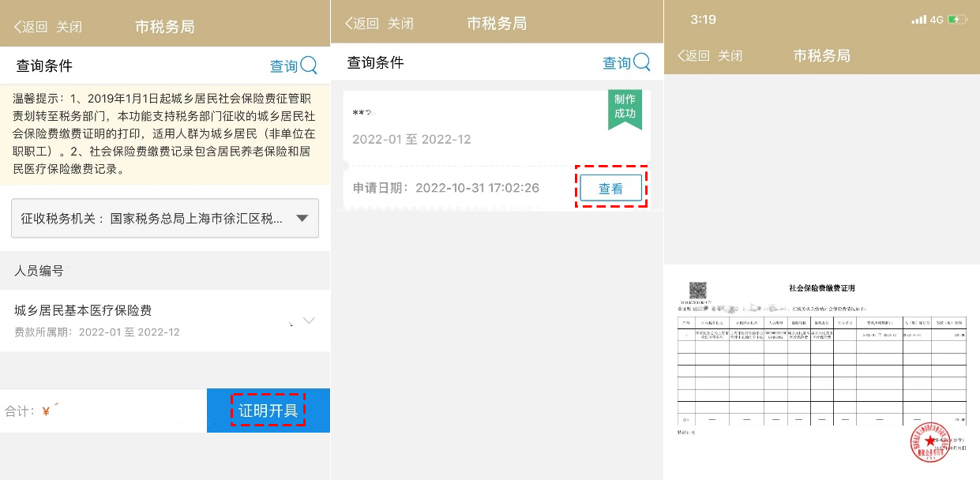Tap 返回 on the screen with the 制作成功 record
This screenshot has height=480, width=980.
362,24
